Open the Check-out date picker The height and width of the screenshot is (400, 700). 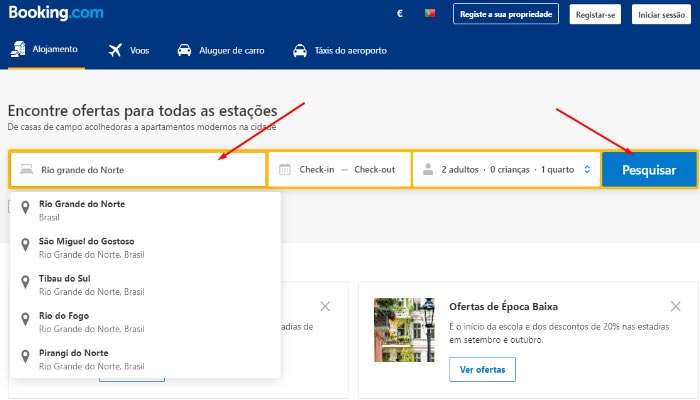coord(375,170)
